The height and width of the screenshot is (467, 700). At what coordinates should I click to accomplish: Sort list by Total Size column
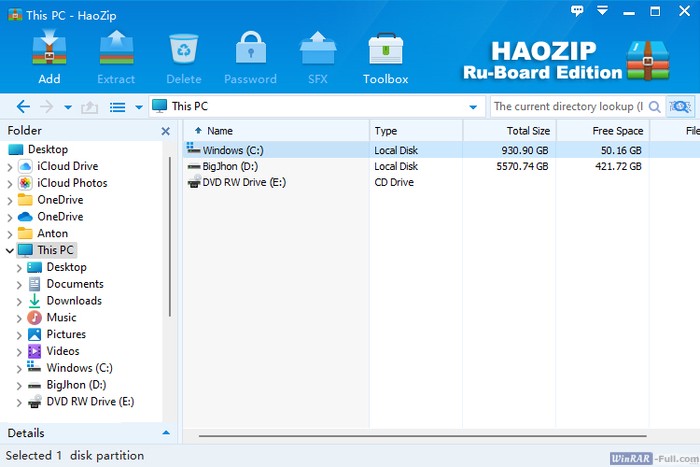tap(509, 131)
